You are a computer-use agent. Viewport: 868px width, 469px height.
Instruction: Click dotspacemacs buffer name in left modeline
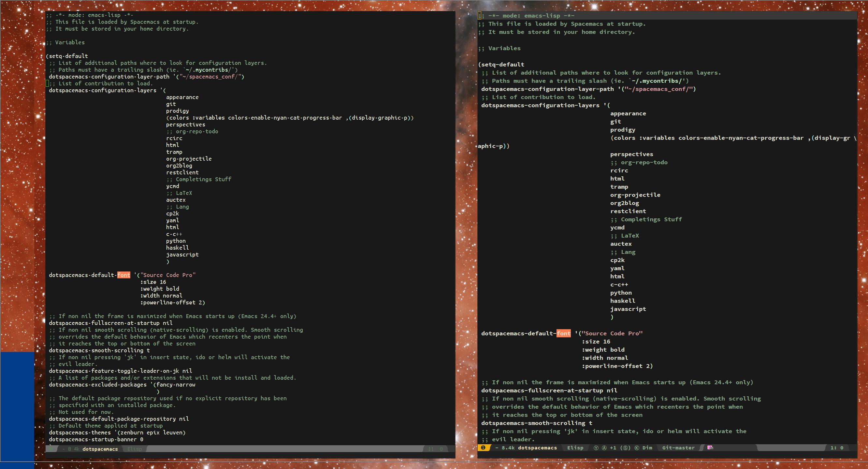pos(100,449)
